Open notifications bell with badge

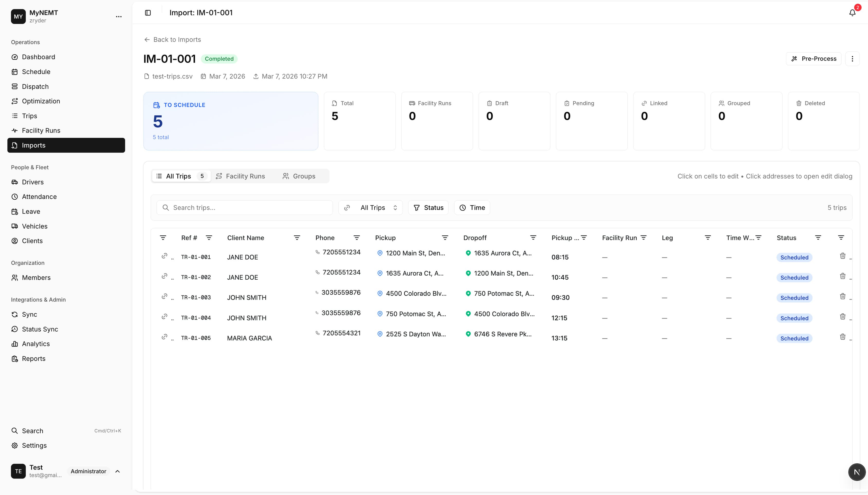tap(852, 12)
